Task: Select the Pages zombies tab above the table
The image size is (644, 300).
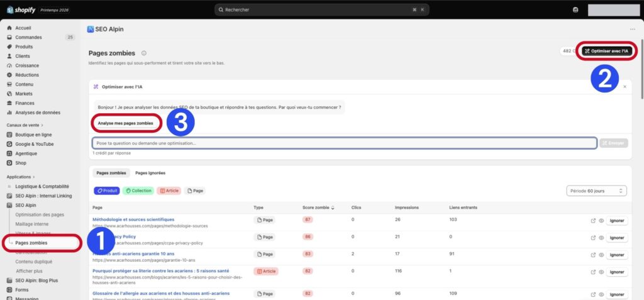Action: pos(111,173)
